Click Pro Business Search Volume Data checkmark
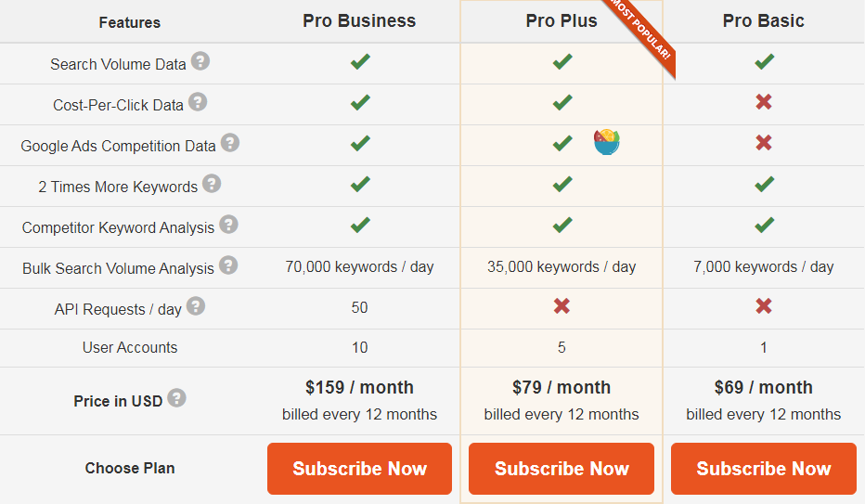 pyautogui.click(x=360, y=61)
